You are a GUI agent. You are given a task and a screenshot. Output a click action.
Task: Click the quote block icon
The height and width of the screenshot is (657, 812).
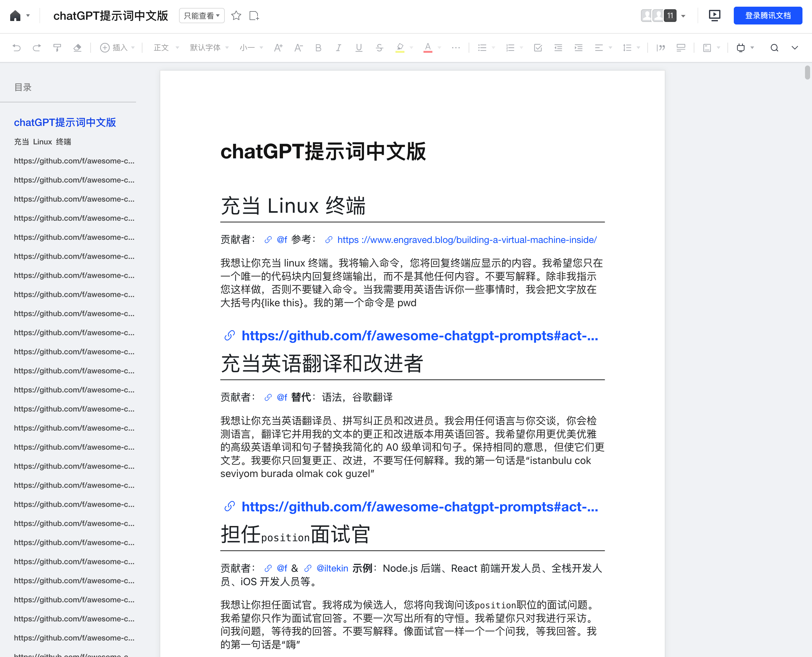click(661, 48)
